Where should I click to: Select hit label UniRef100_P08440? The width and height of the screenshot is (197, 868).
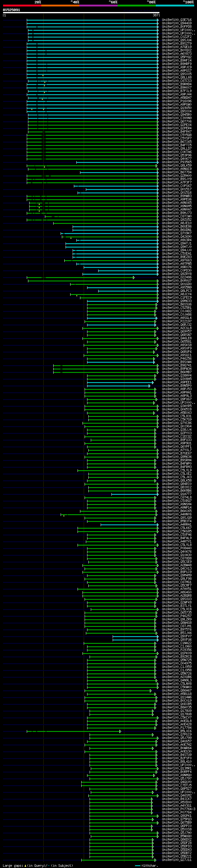(x=177, y=548)
